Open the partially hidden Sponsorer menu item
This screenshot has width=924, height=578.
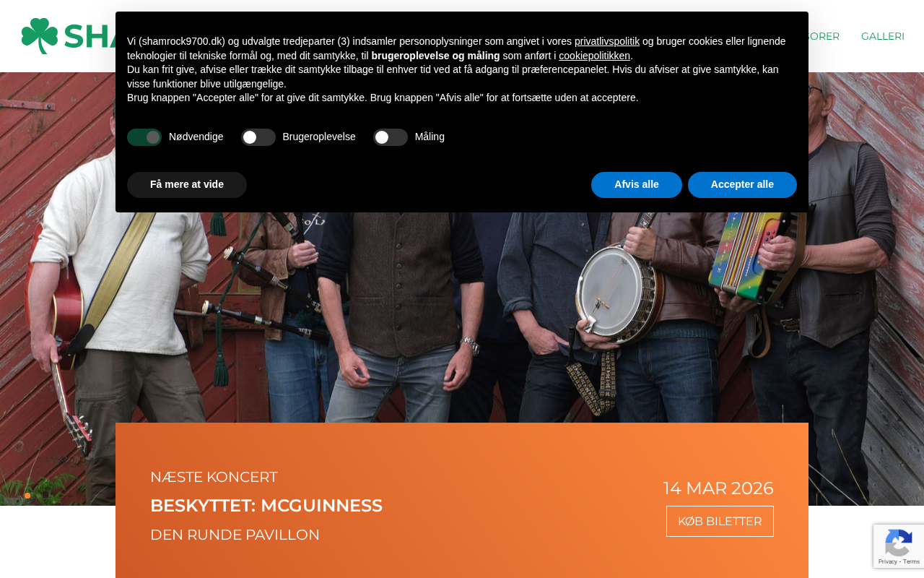tap(824, 36)
